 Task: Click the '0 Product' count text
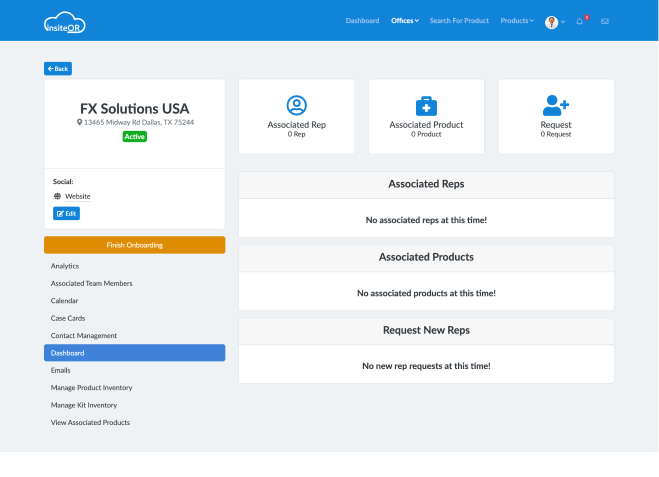click(426, 134)
